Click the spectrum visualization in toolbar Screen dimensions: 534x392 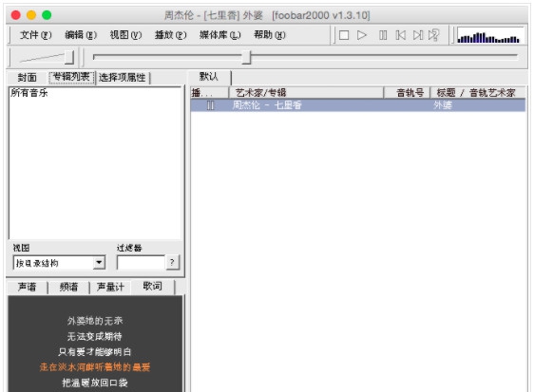489,35
